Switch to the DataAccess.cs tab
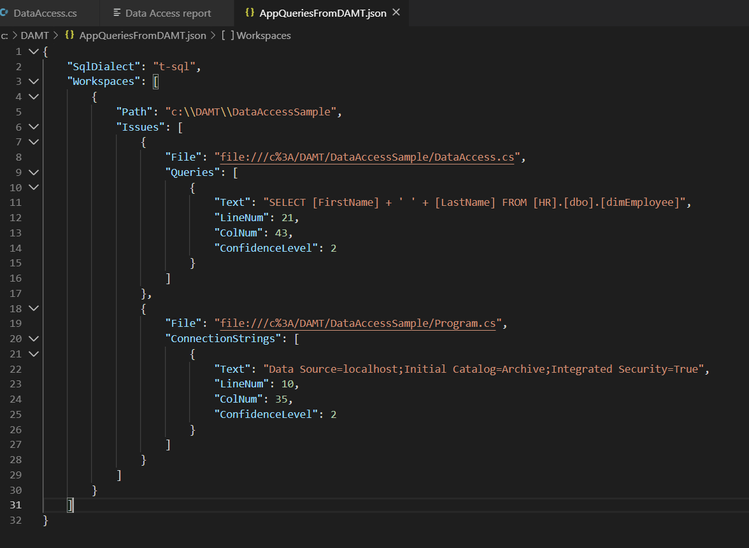This screenshot has height=548, width=749. (x=44, y=13)
